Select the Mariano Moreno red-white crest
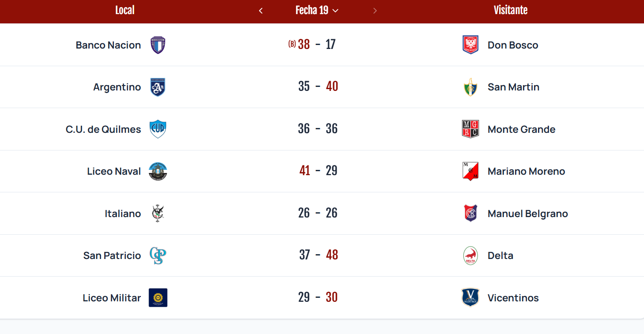Image resolution: width=644 pixels, height=334 pixels. click(470, 171)
